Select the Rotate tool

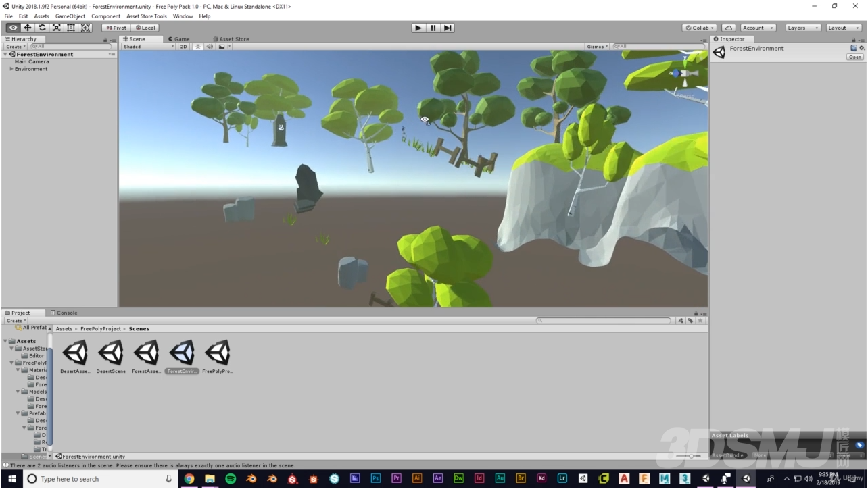(42, 28)
